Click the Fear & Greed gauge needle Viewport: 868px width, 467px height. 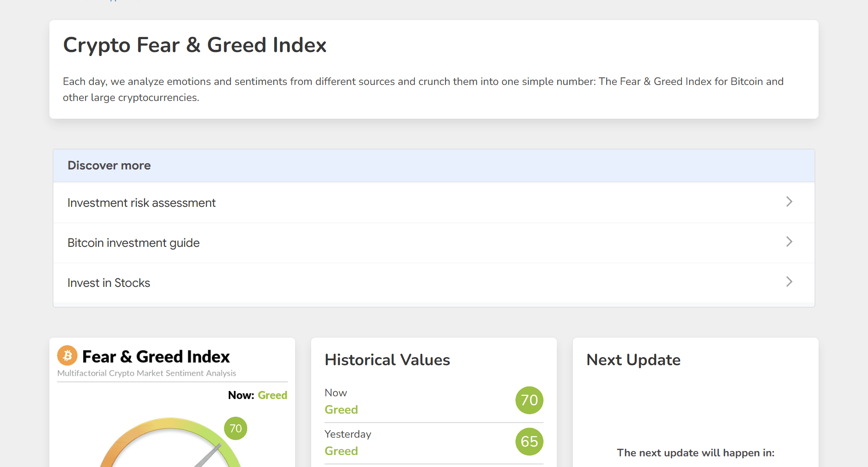(208, 455)
